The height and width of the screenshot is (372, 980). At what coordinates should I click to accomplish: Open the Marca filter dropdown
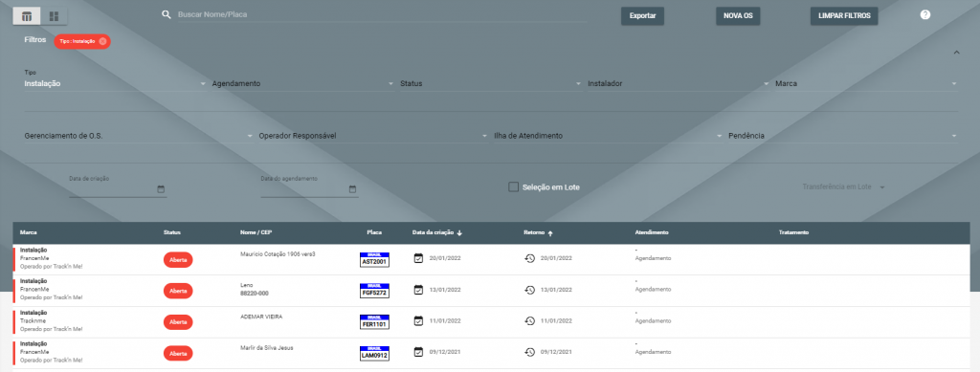tap(866, 83)
